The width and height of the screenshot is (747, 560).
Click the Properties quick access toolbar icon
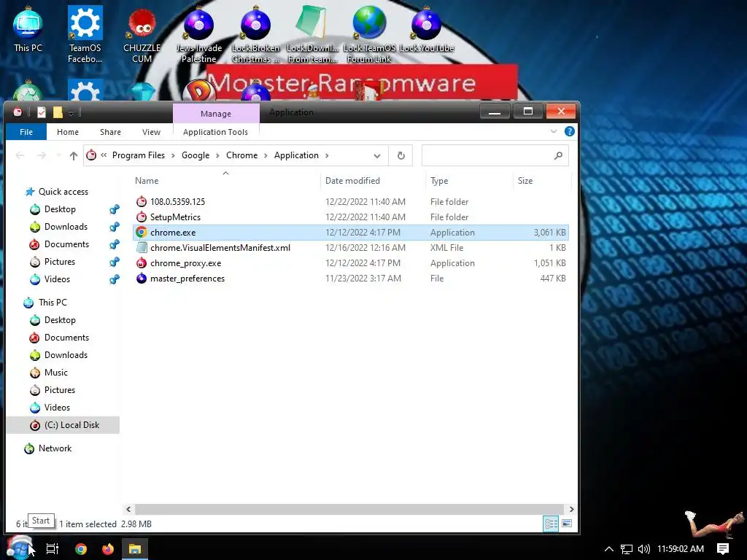[x=42, y=112]
